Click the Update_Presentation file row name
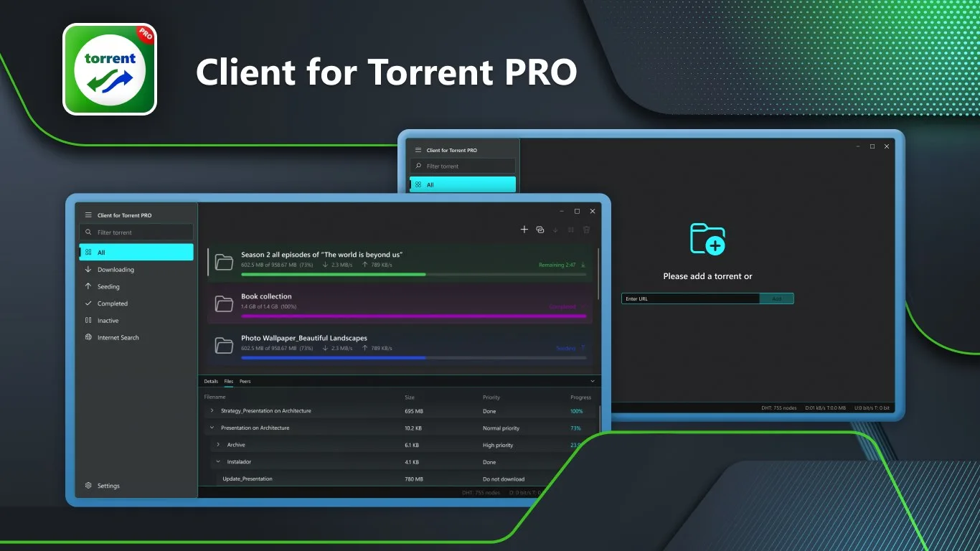The width and height of the screenshot is (980, 551). (x=248, y=479)
